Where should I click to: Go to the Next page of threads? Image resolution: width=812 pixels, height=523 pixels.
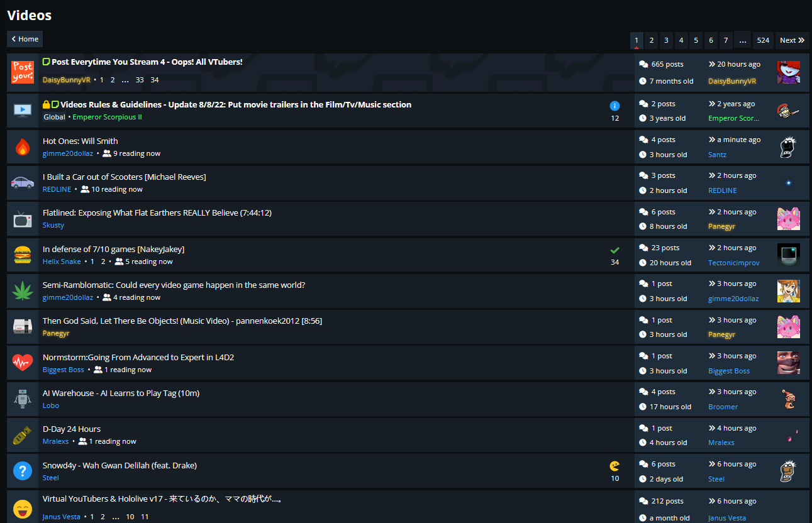coord(793,40)
